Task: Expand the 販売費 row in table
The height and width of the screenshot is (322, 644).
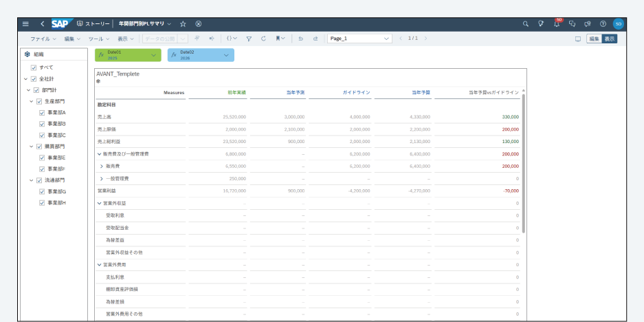Action: point(102,166)
